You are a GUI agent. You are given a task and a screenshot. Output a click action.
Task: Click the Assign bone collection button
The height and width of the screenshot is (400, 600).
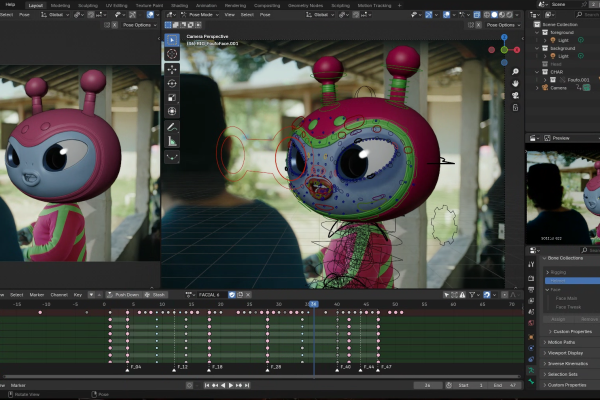tap(558, 319)
